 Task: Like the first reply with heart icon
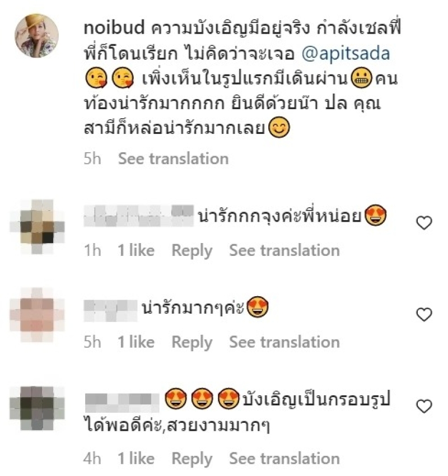pyautogui.click(x=424, y=223)
